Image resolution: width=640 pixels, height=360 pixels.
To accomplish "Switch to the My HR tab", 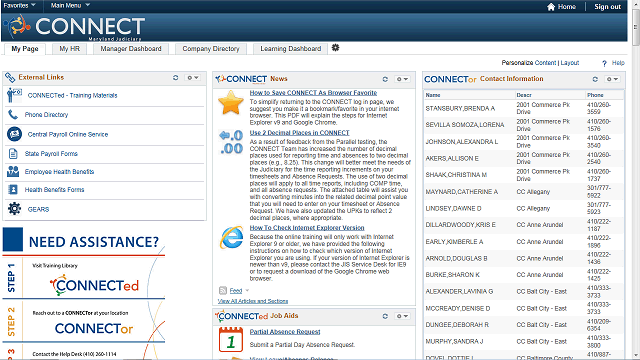I will point(69,49).
